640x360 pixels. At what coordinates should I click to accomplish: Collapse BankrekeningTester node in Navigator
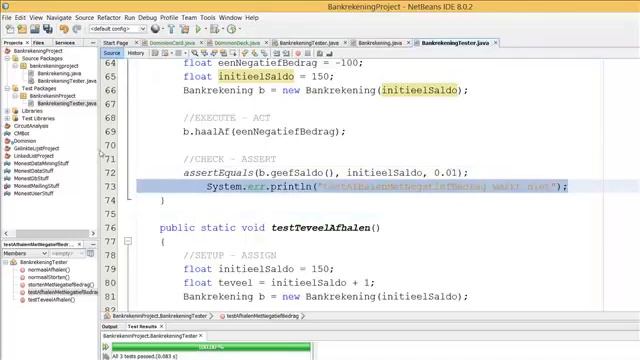click(x=6, y=262)
